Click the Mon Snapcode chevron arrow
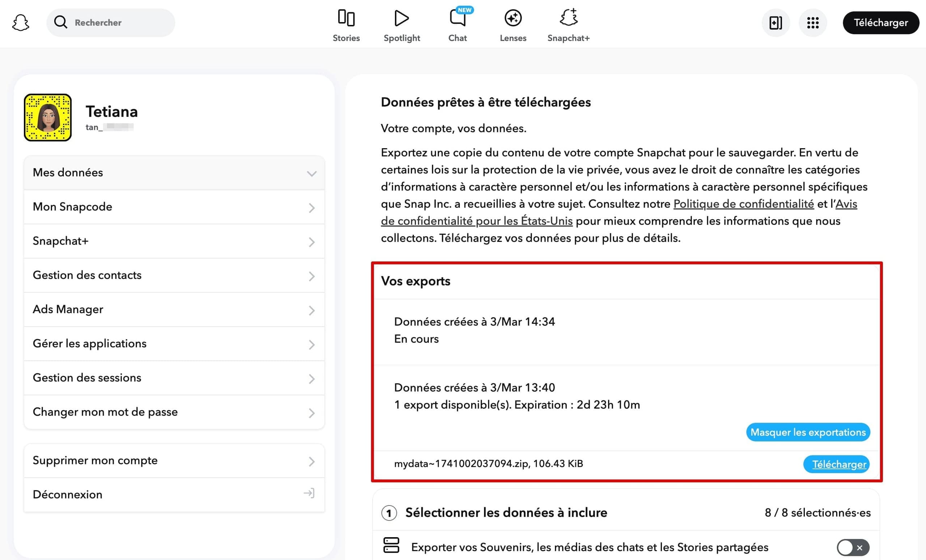Screen dimensions: 926x560 click(311, 208)
